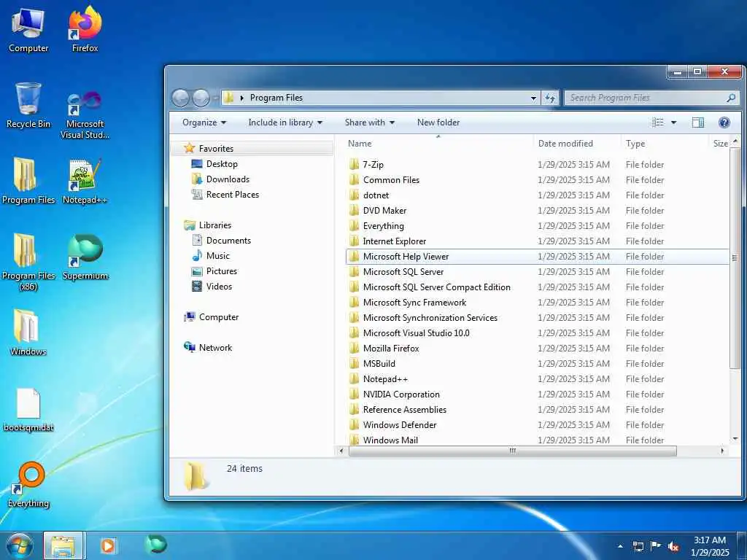Screen dimensions: 747x560
Task: Open Pictures library in navigation pane
Action: (222, 271)
